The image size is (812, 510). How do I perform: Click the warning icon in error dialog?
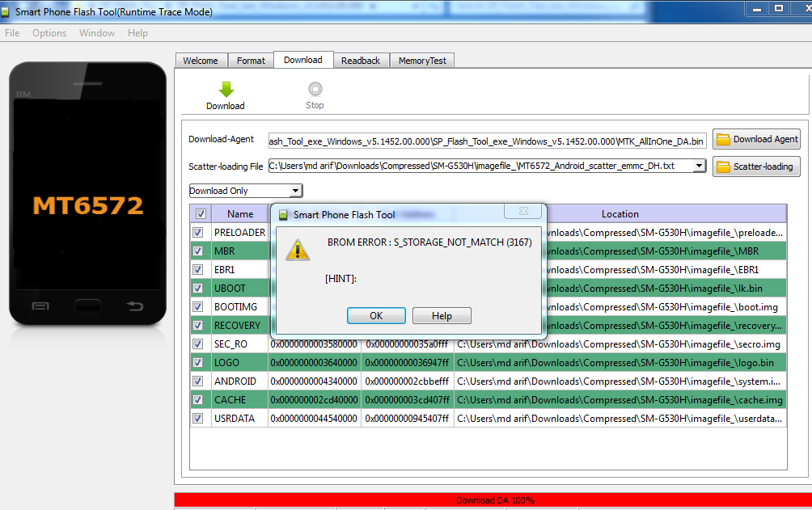[x=298, y=250]
